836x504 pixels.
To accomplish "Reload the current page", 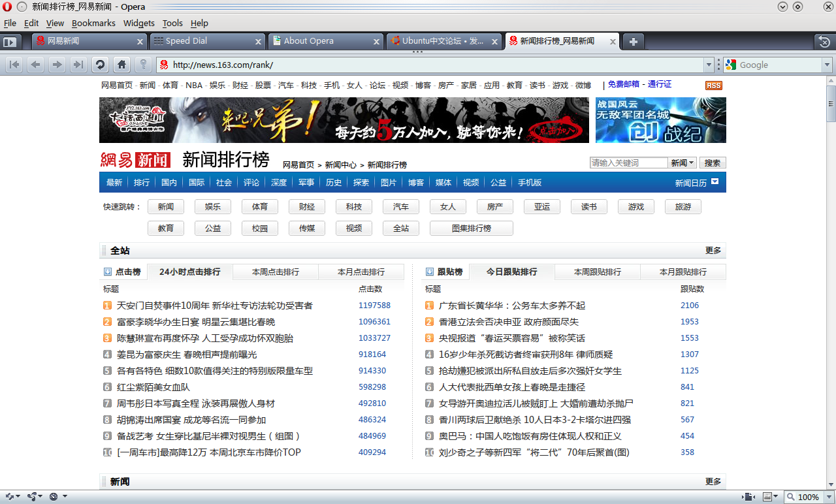I will (100, 65).
